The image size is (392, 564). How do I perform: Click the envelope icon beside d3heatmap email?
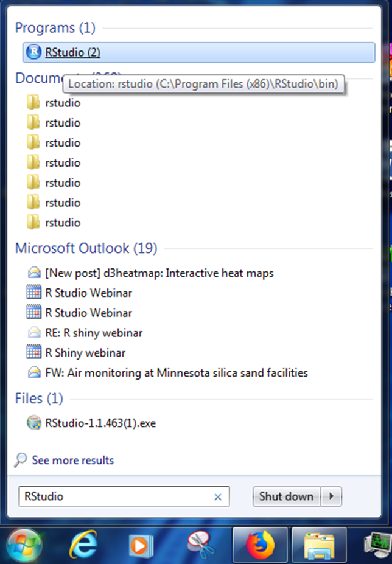[34, 273]
